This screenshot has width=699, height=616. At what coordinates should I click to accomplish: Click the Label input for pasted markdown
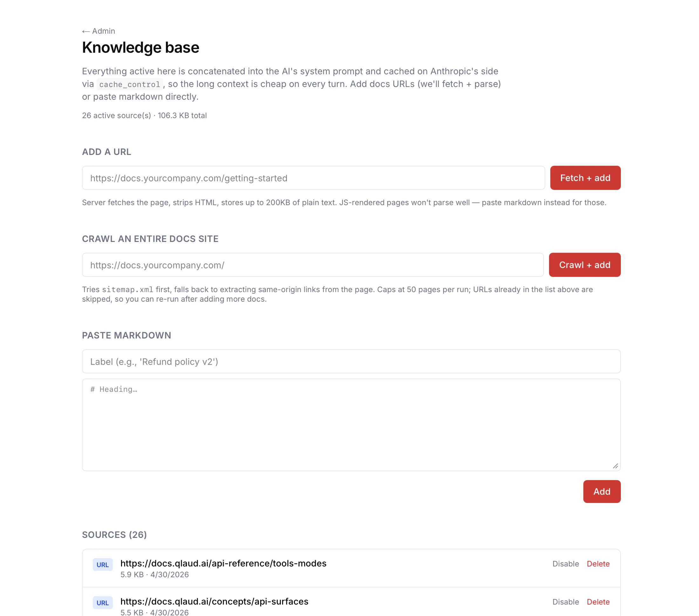[x=351, y=361]
